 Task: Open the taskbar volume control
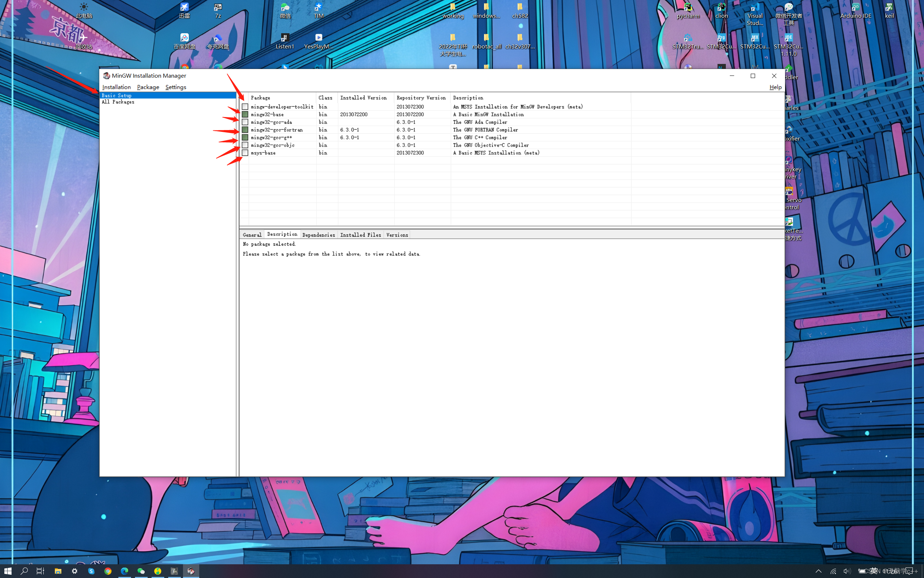click(846, 571)
